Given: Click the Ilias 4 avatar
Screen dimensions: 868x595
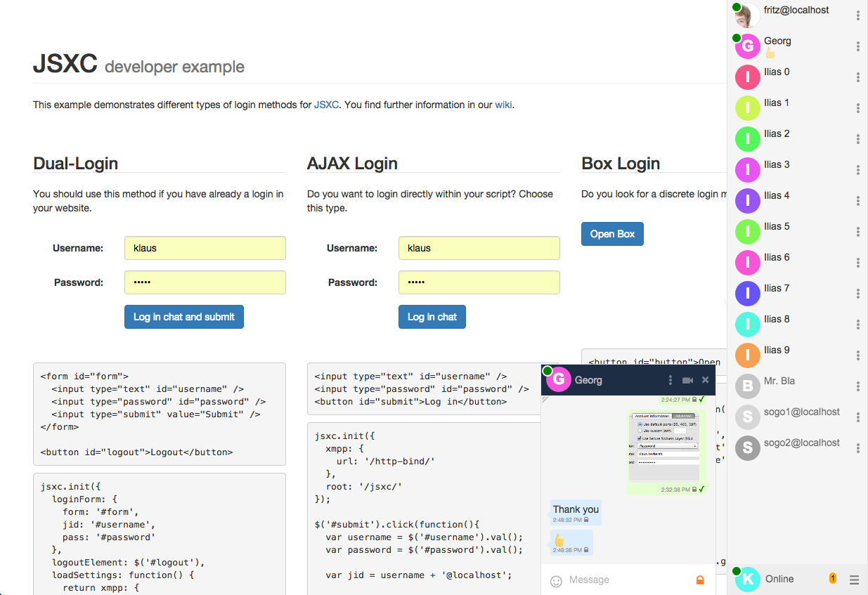Looking at the screenshot, I should click(747, 201).
